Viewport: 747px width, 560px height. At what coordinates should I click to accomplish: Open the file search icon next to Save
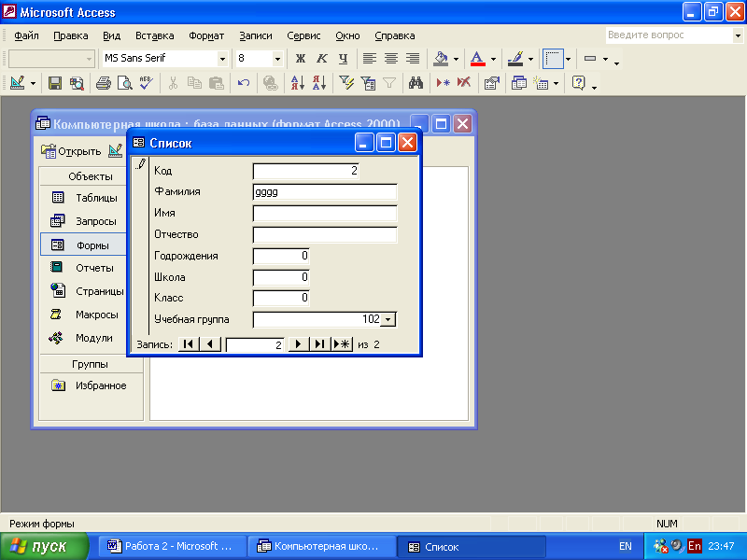pos(77,83)
